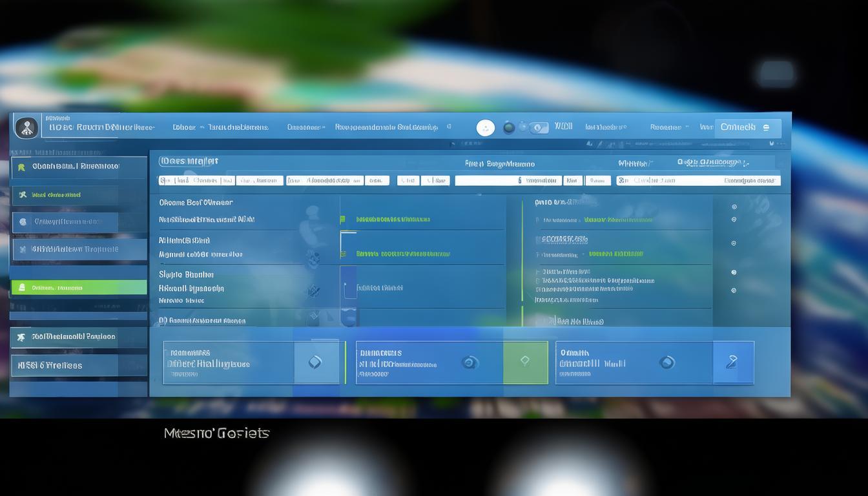Click the green square diamond button in the middle card

525,362
